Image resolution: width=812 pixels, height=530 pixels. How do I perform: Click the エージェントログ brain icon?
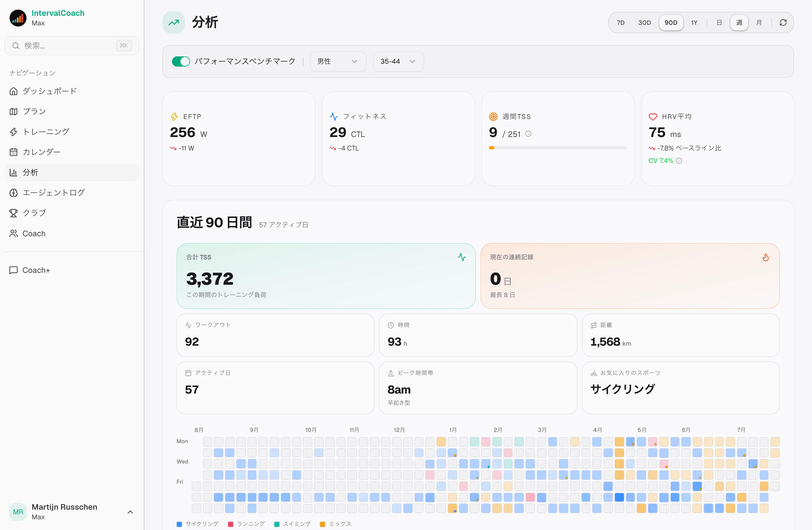(x=13, y=193)
